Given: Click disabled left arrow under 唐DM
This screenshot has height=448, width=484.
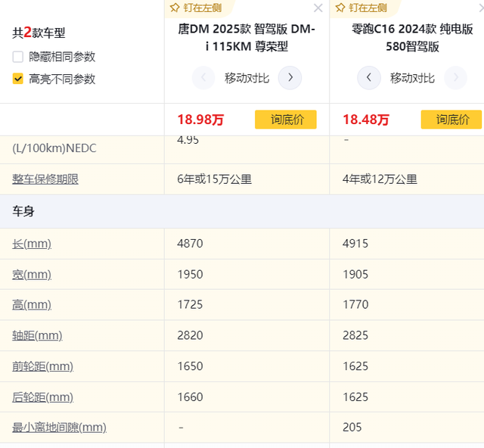Looking at the screenshot, I should point(203,77).
